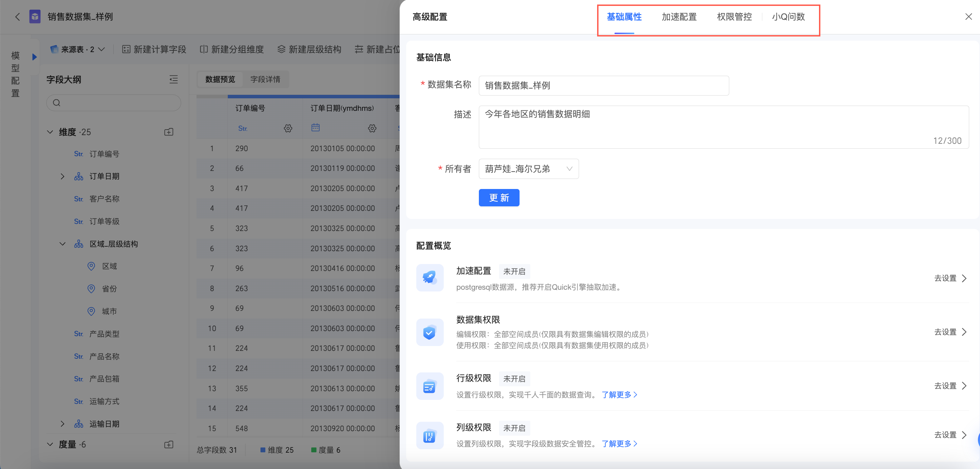Switch to the 加速配置 tab
980x469 pixels.
pos(679,17)
